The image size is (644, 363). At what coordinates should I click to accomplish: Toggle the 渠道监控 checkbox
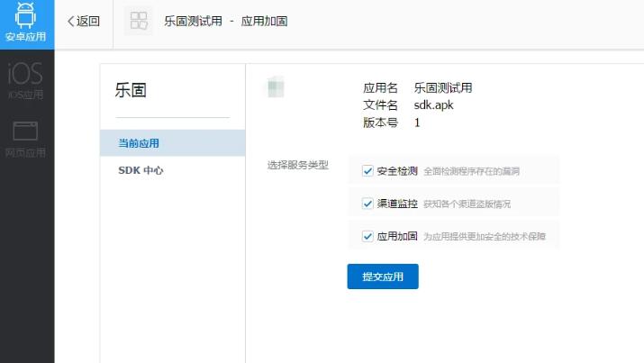pyautogui.click(x=367, y=204)
